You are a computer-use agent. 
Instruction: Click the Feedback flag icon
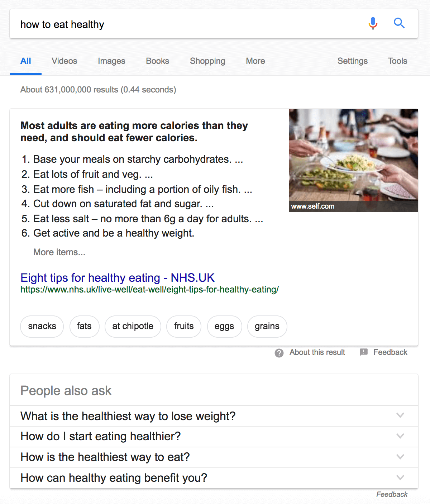click(364, 352)
